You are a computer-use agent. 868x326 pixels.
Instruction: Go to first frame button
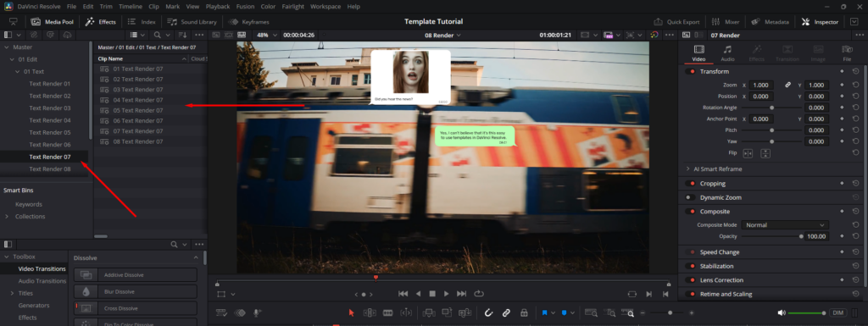[403, 294]
